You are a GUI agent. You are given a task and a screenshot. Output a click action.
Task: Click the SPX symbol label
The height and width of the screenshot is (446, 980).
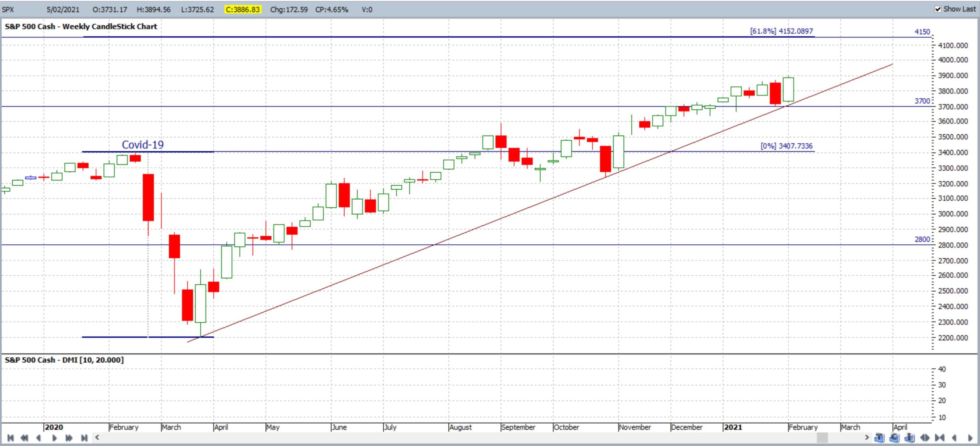pyautogui.click(x=8, y=9)
